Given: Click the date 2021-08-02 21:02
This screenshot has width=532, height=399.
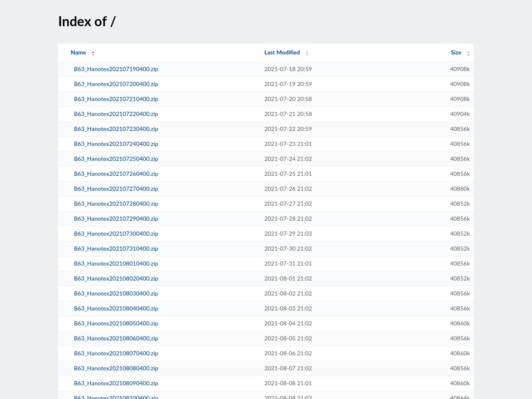Looking at the screenshot, I should (x=288, y=293).
